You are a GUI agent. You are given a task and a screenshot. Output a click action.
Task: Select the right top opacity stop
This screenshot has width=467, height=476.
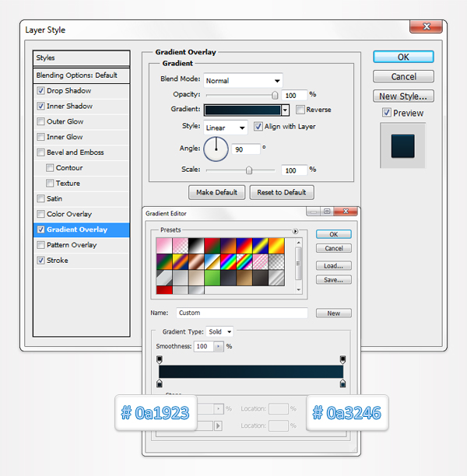coord(342,359)
